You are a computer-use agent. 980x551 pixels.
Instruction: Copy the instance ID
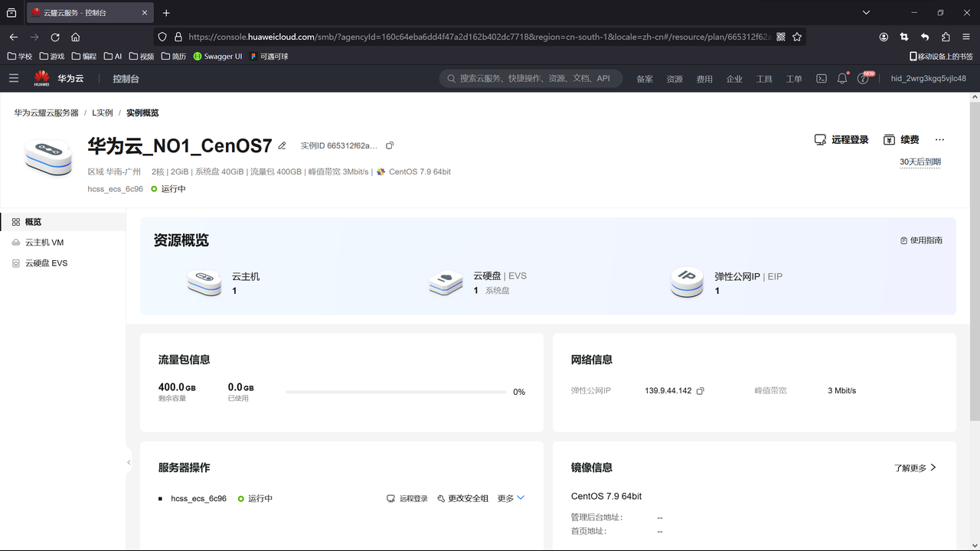pyautogui.click(x=390, y=145)
